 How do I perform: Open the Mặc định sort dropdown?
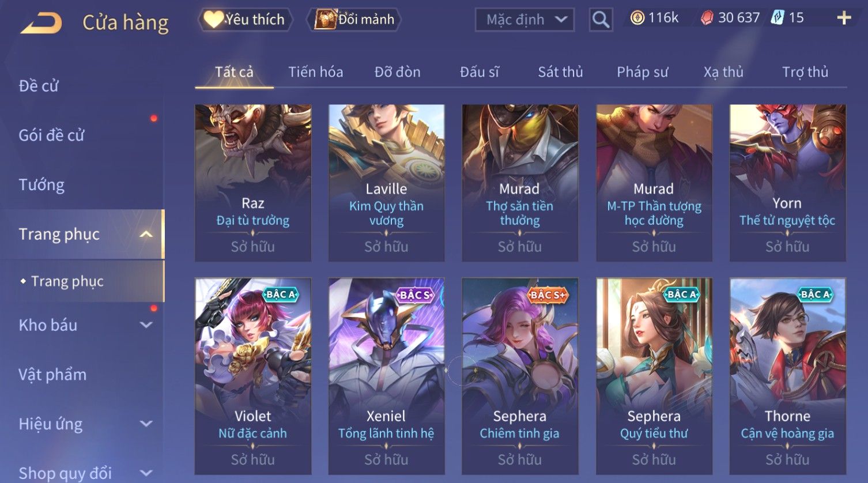point(524,20)
